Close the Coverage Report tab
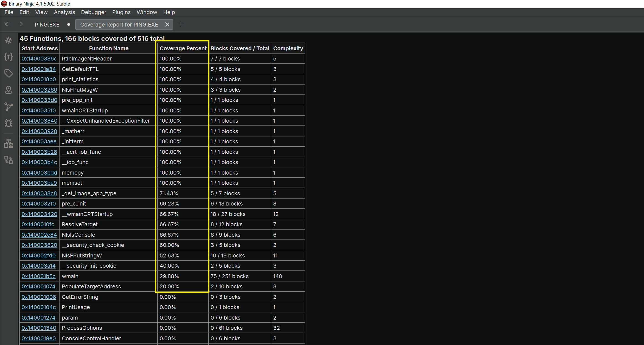This screenshot has width=644, height=345. tap(167, 24)
